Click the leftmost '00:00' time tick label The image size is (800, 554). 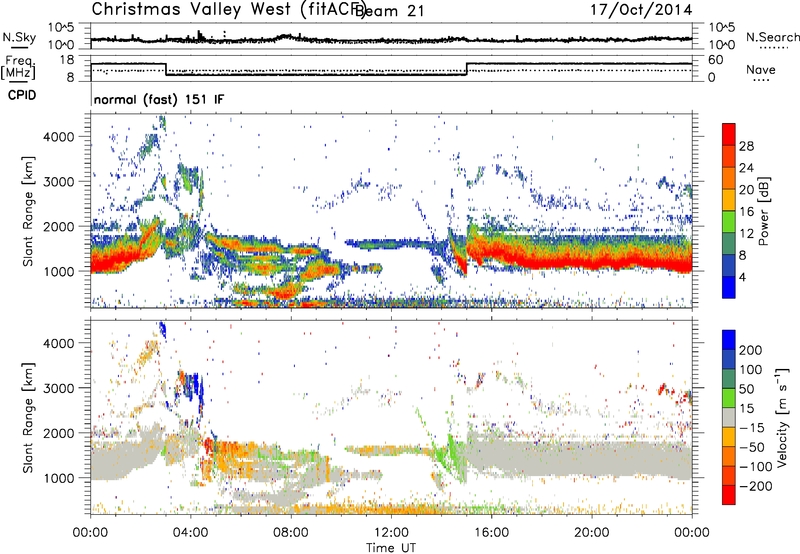90,533
